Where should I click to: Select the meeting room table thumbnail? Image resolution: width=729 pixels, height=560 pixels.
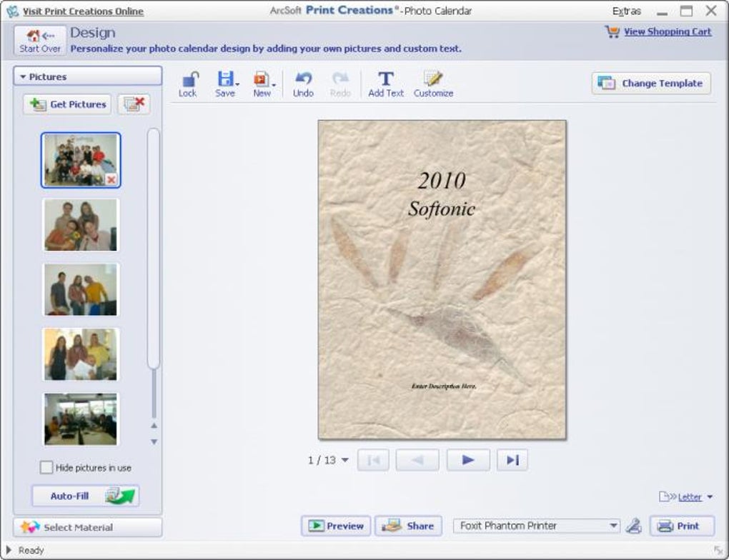point(81,419)
